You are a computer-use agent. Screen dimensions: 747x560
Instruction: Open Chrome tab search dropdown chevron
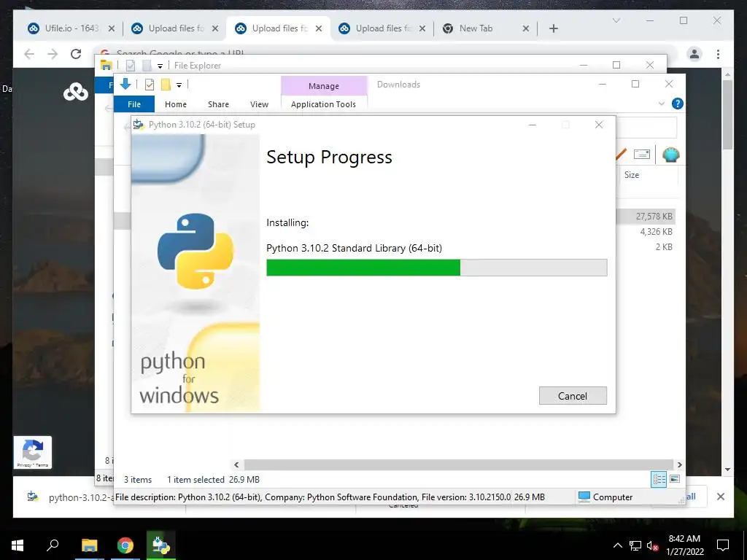point(616,20)
